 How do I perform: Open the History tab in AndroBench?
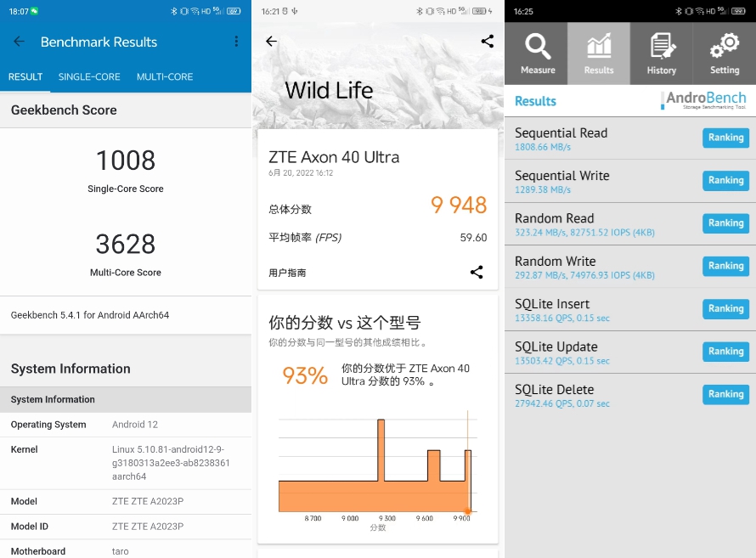pyautogui.click(x=661, y=54)
